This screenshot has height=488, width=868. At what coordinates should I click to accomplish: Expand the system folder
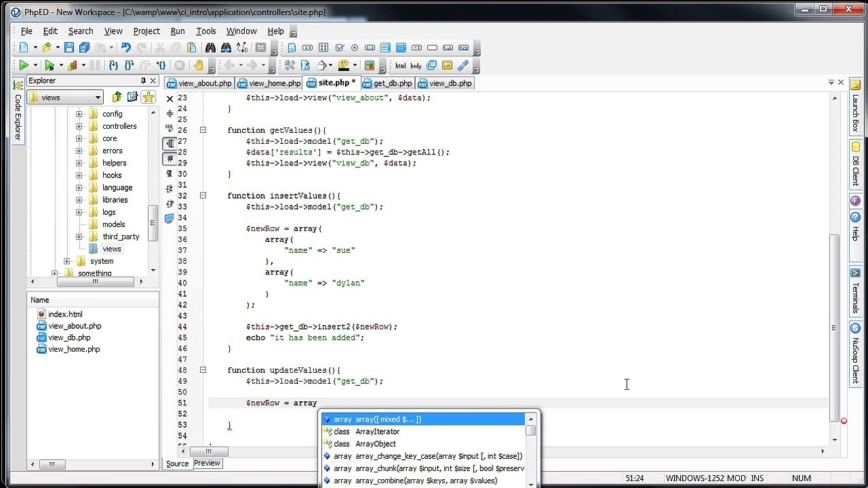[66, 261]
